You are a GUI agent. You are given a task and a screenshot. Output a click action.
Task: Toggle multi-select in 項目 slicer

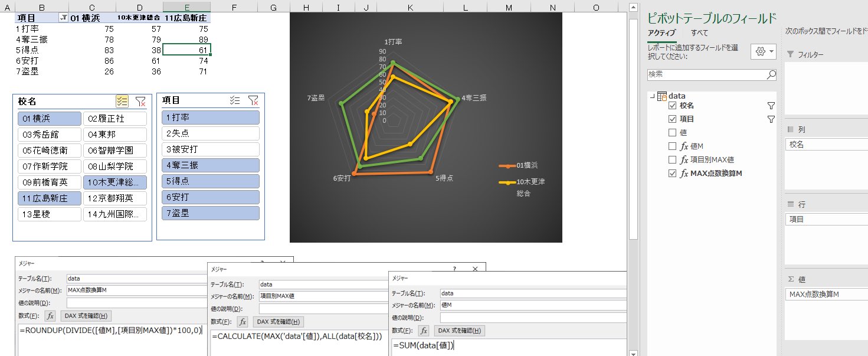click(x=235, y=100)
